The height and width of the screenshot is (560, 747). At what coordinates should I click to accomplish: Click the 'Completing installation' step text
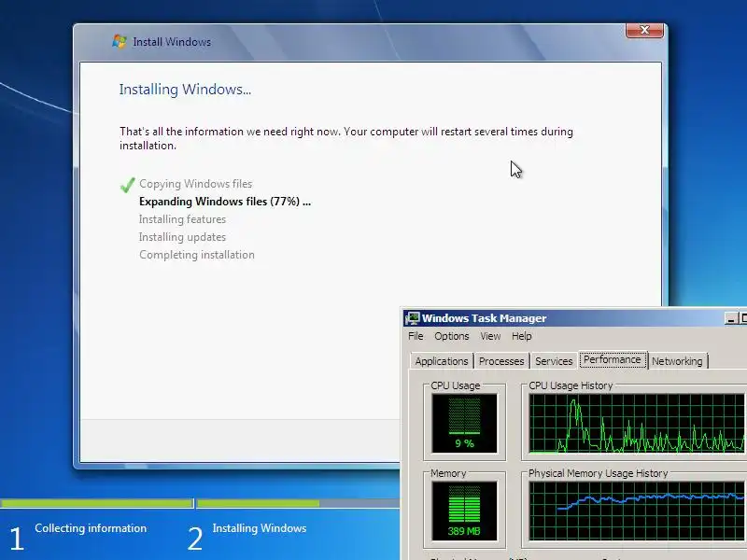(197, 255)
